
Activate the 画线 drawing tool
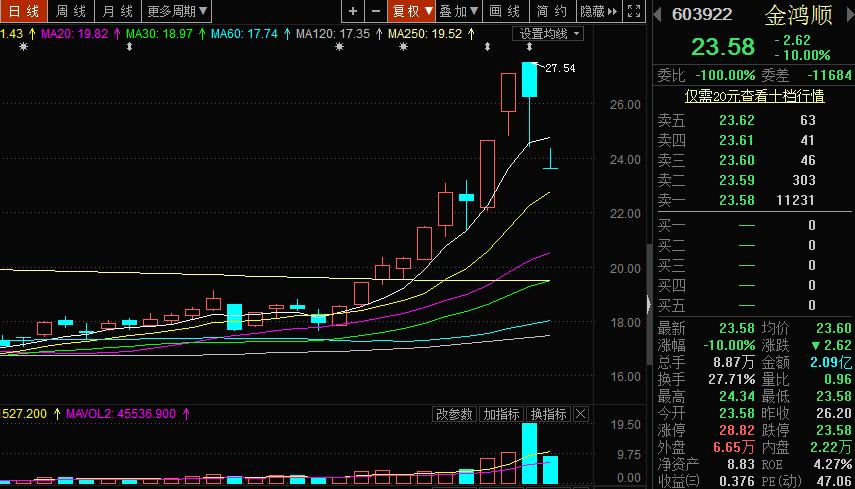(x=505, y=11)
